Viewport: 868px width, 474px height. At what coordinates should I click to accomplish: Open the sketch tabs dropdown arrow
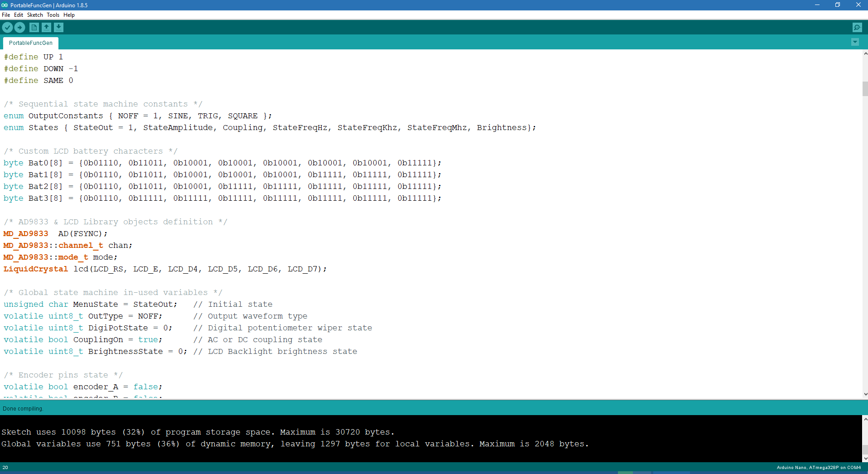pos(855,42)
